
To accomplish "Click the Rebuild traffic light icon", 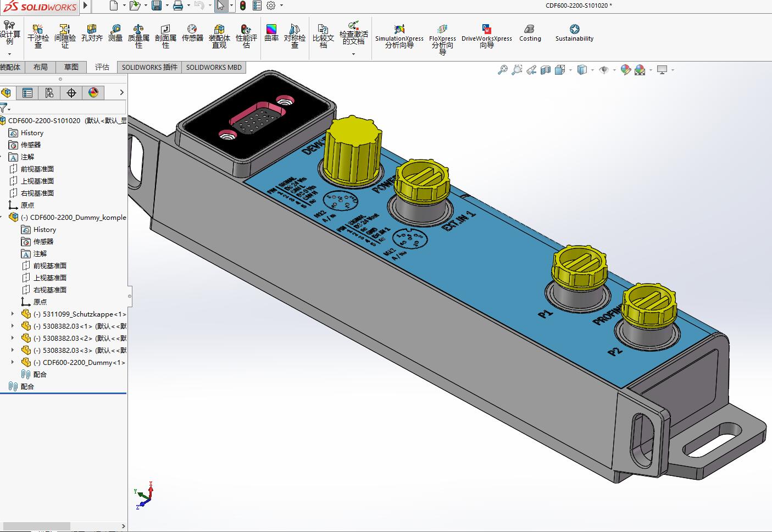I will 243,5.
